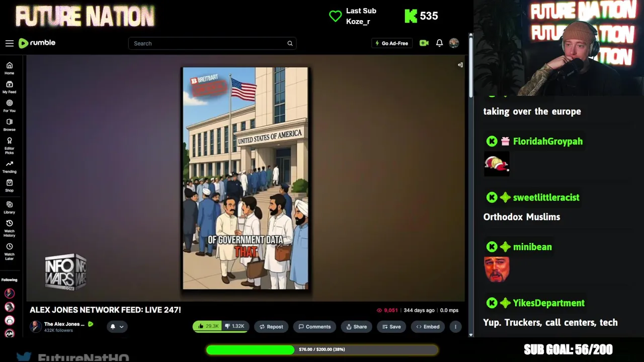Image resolution: width=644 pixels, height=362 pixels.
Task: Save the video with the Save button
Action: [x=391, y=326]
